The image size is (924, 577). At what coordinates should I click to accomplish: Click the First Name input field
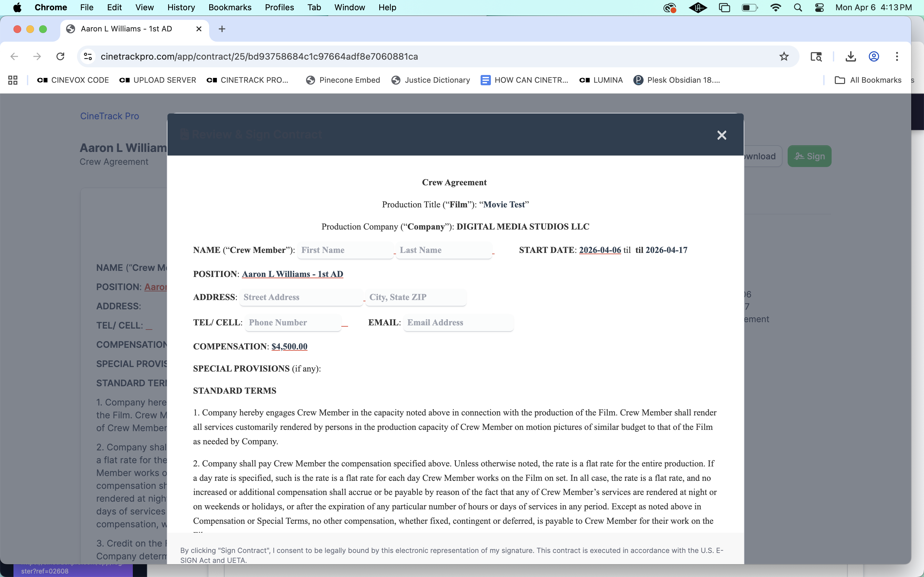coord(345,250)
